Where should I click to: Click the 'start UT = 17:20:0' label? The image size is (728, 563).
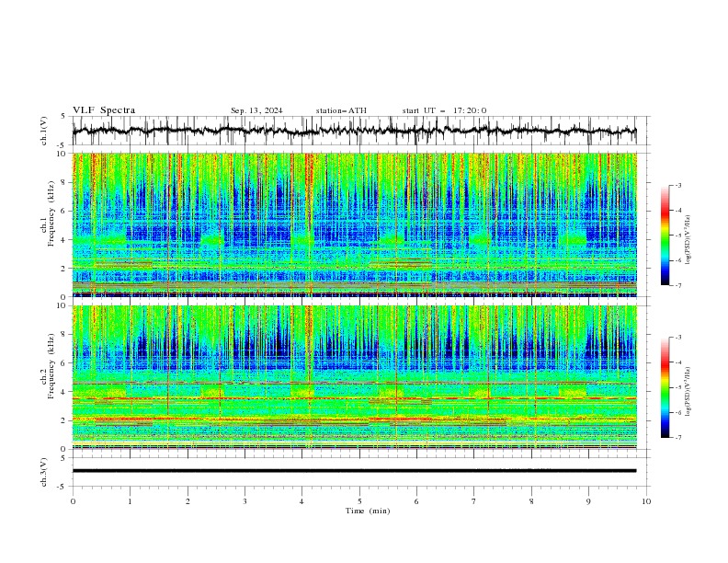coord(444,110)
